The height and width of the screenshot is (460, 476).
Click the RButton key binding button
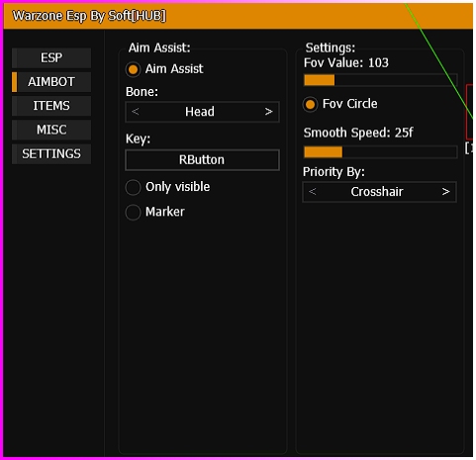click(x=202, y=160)
